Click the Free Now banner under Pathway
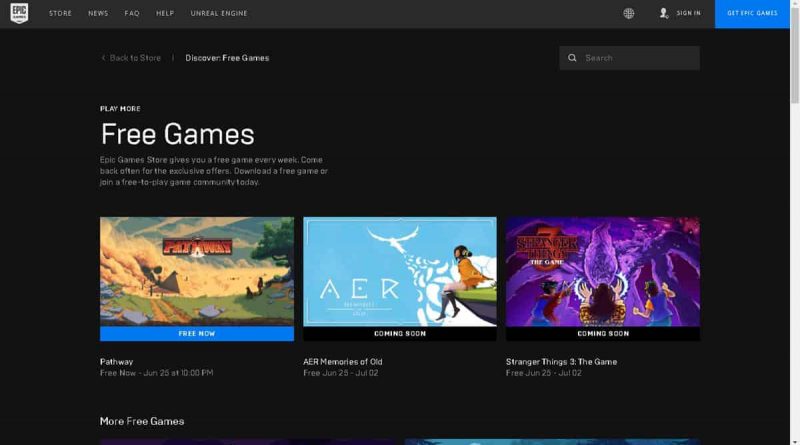Screen dimensions: 800x445 click(x=197, y=334)
